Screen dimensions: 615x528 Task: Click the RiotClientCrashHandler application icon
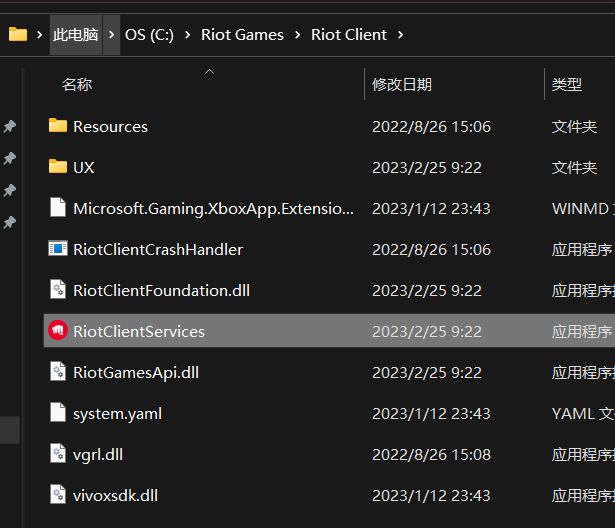click(x=58, y=249)
